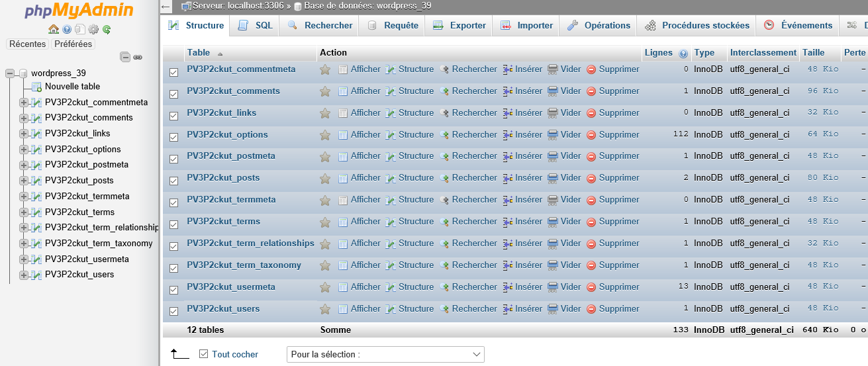Click the Afficher icon for PV3P2ckut_links

[343, 113]
